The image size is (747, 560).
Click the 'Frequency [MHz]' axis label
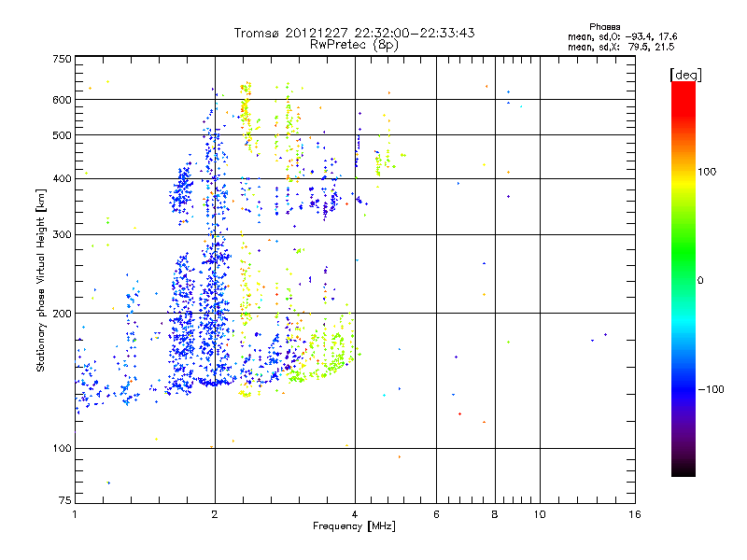click(x=354, y=526)
